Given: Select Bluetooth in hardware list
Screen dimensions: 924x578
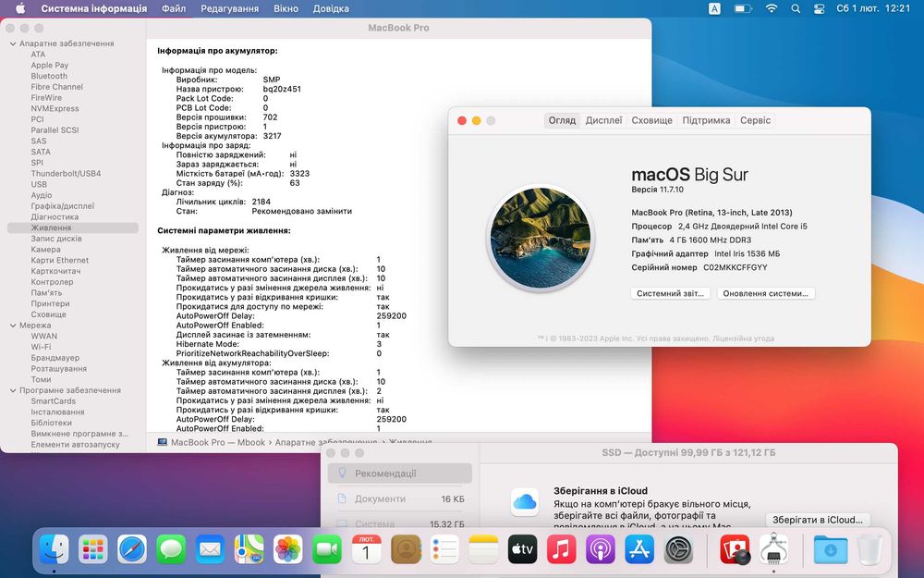Looking at the screenshot, I should [49, 76].
